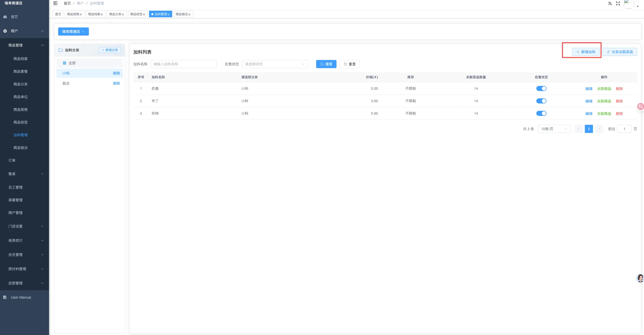The height and width of the screenshot is (335, 644).
Task: Switch to the 首页 tab
Action: [x=58, y=14]
